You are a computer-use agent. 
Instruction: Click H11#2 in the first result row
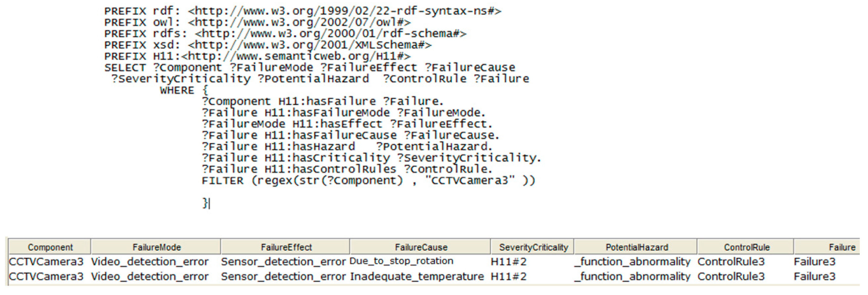508,262
